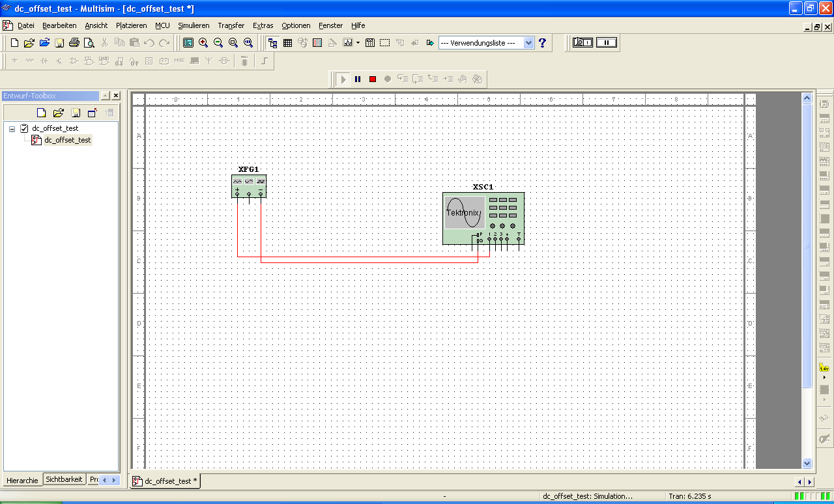Zoom to fit page icon

click(x=248, y=43)
